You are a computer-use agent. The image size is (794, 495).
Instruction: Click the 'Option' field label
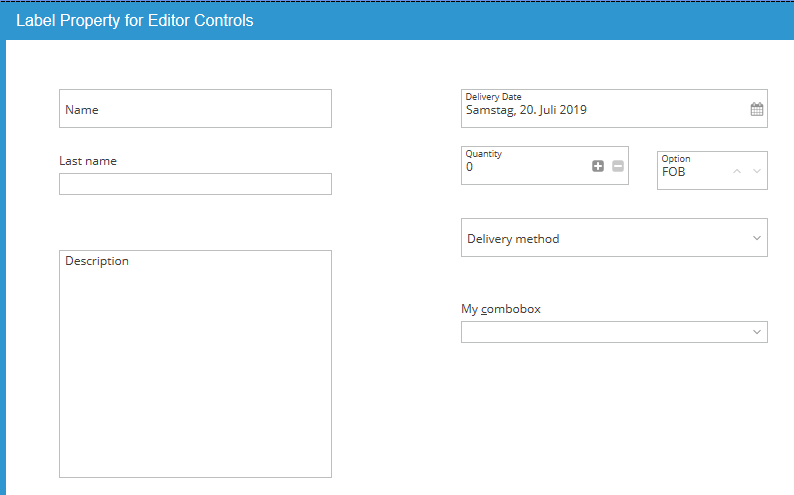676,158
